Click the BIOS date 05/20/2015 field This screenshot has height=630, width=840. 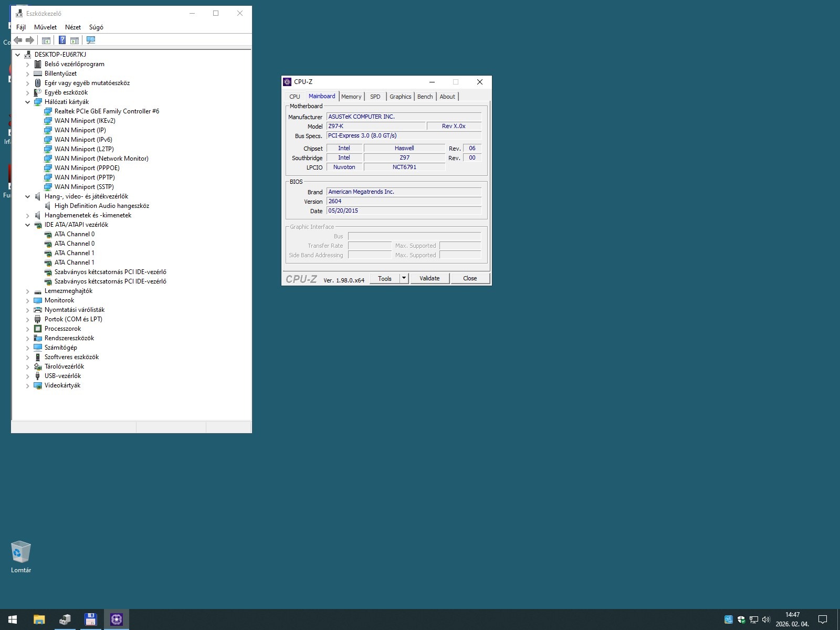pyautogui.click(x=404, y=211)
